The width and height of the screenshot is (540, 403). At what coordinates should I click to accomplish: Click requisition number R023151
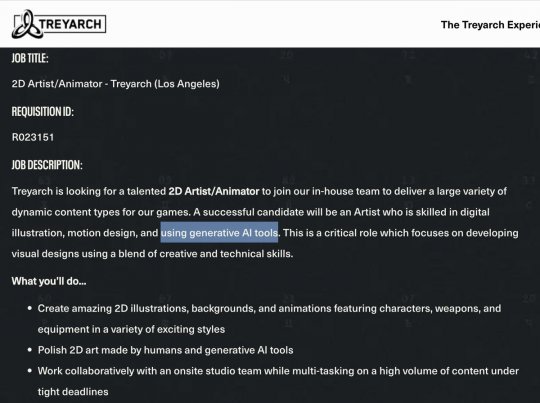tap(33, 137)
